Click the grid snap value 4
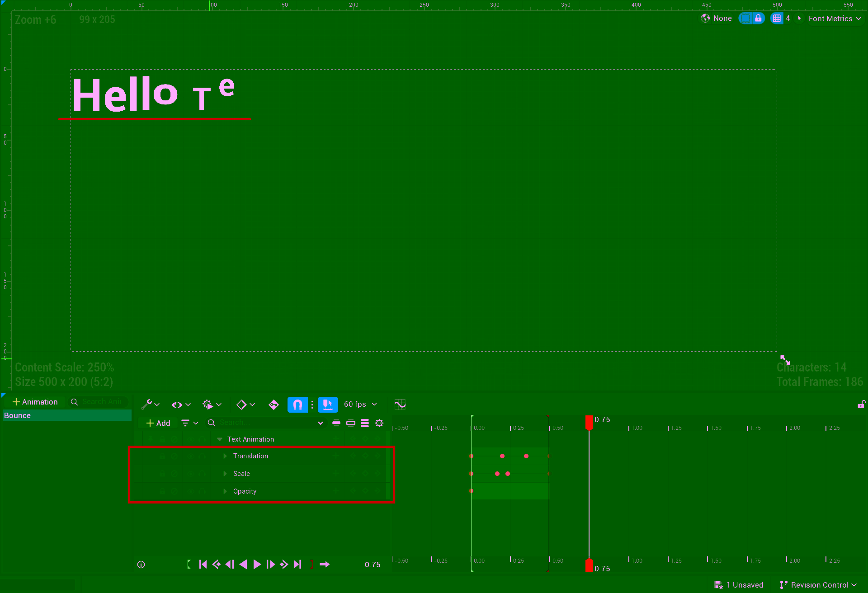Image resolution: width=868 pixels, height=593 pixels. pos(788,18)
